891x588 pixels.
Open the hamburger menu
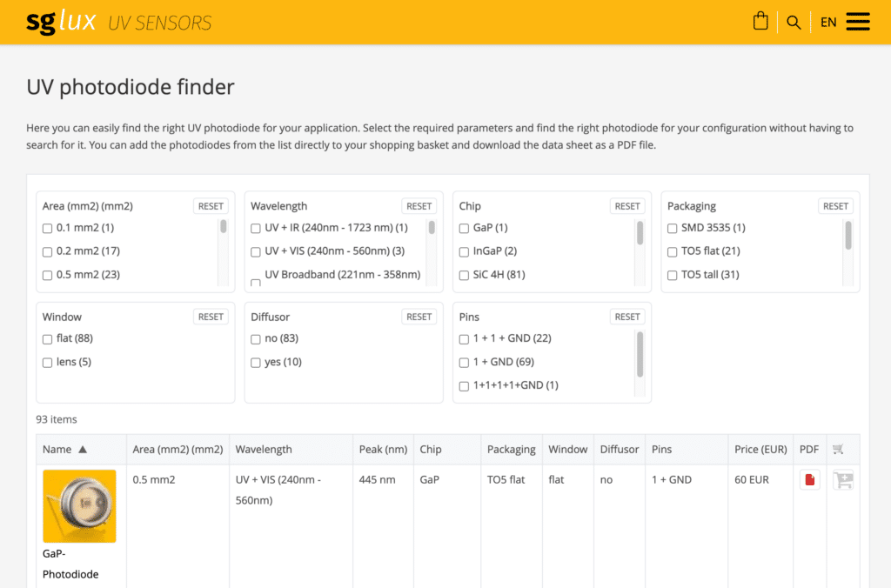tap(858, 22)
